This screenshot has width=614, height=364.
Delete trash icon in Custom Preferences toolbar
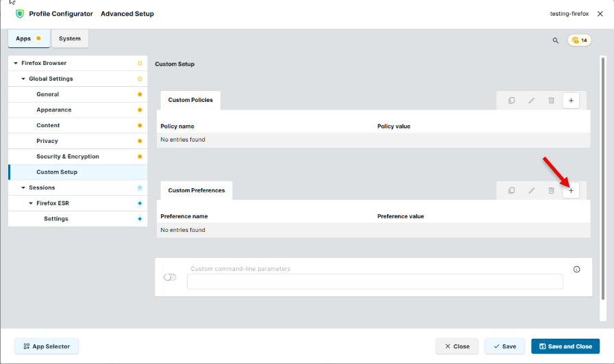[551, 191]
